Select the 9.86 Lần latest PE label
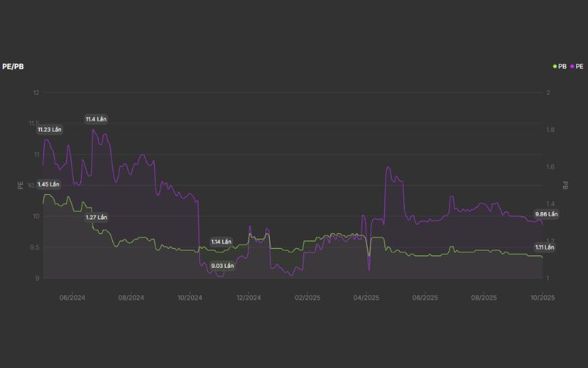 (x=546, y=214)
